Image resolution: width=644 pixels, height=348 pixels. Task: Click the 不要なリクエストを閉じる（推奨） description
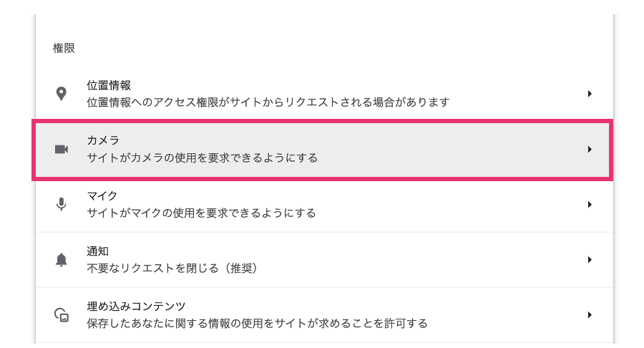[x=172, y=268]
